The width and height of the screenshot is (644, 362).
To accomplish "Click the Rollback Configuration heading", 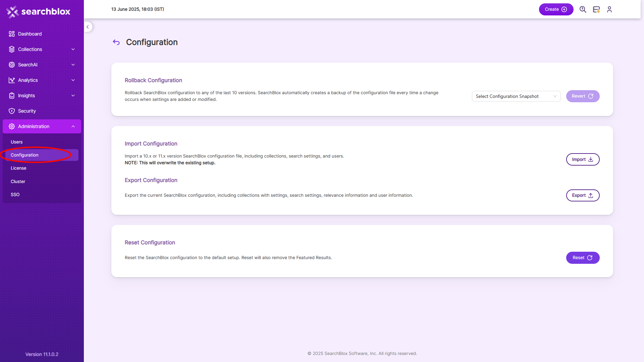I will 153,80.
